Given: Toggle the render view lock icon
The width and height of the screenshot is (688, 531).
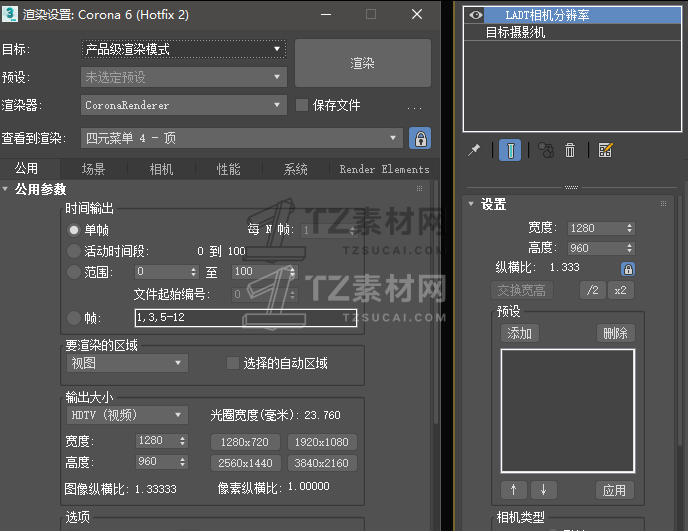Looking at the screenshot, I should [420, 139].
